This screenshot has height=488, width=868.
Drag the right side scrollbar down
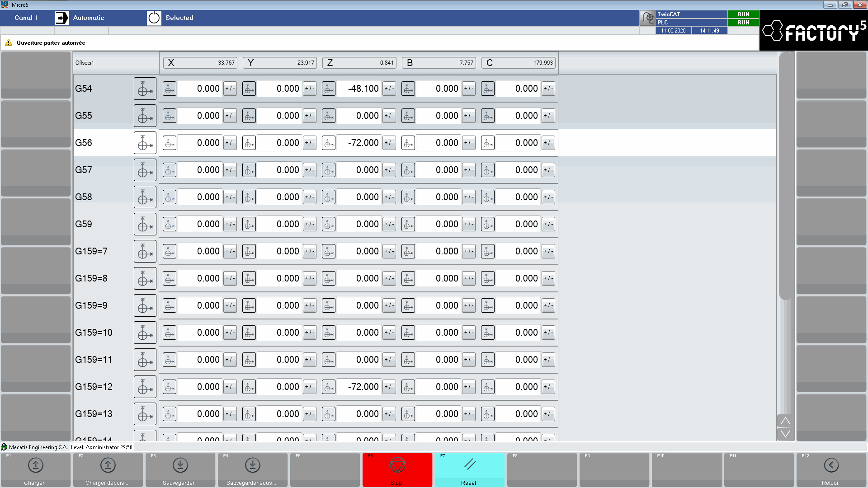click(785, 435)
